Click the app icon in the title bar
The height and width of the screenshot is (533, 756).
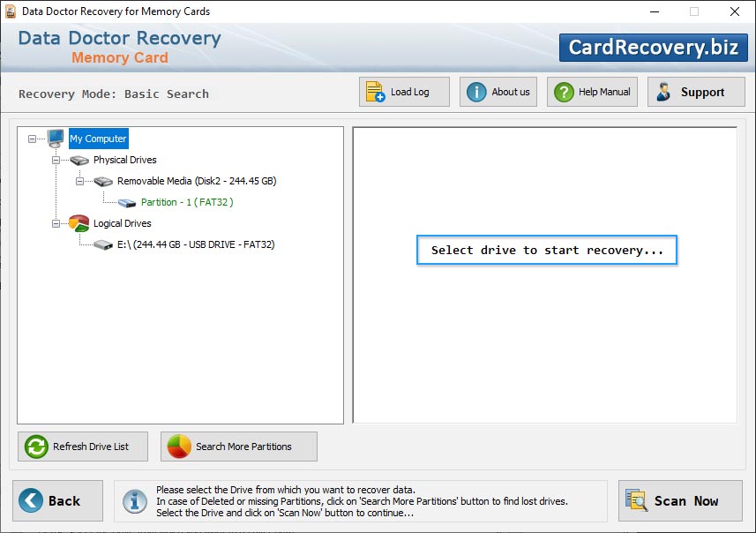(10, 11)
